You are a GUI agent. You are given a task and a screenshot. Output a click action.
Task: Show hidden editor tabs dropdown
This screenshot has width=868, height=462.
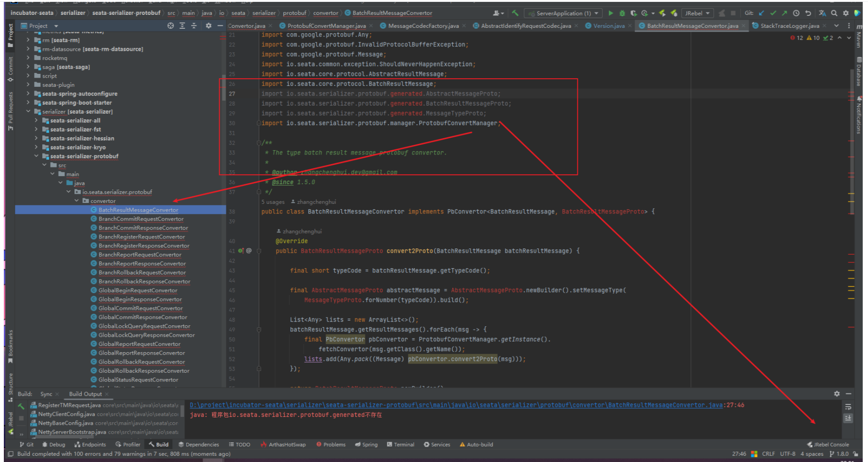tap(837, 26)
